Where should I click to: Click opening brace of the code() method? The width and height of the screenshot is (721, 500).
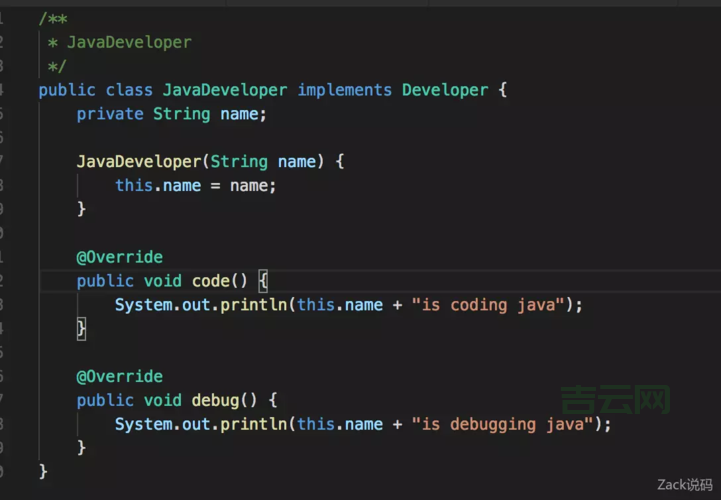(263, 281)
